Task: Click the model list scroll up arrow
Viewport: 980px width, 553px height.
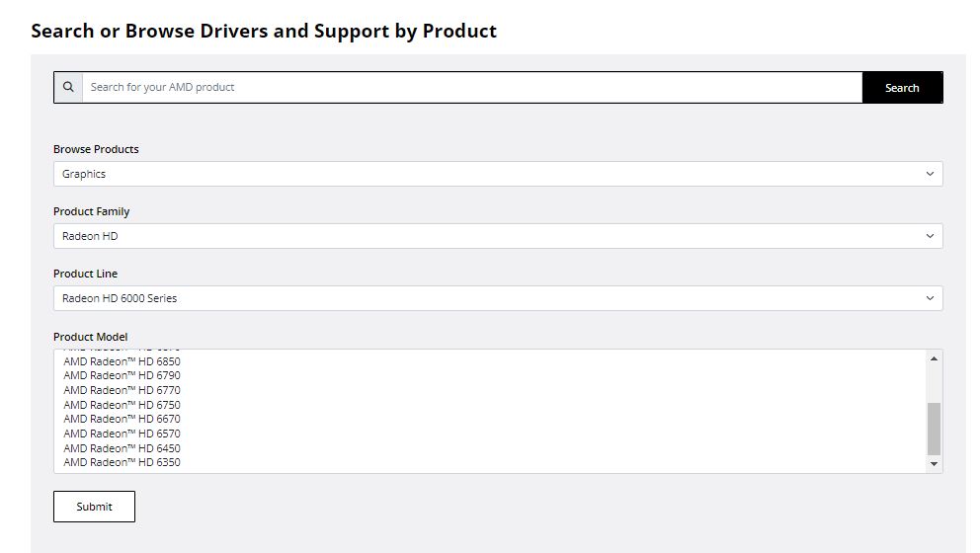Action: pyautogui.click(x=934, y=358)
